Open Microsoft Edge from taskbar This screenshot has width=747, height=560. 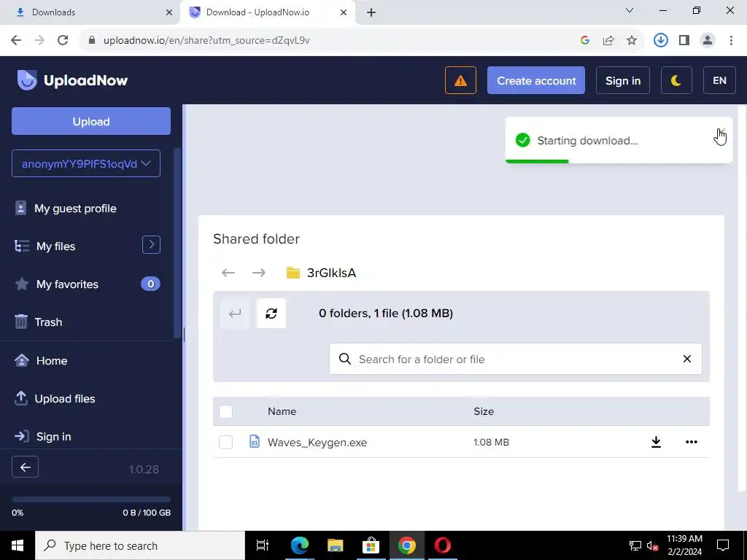pos(300,545)
